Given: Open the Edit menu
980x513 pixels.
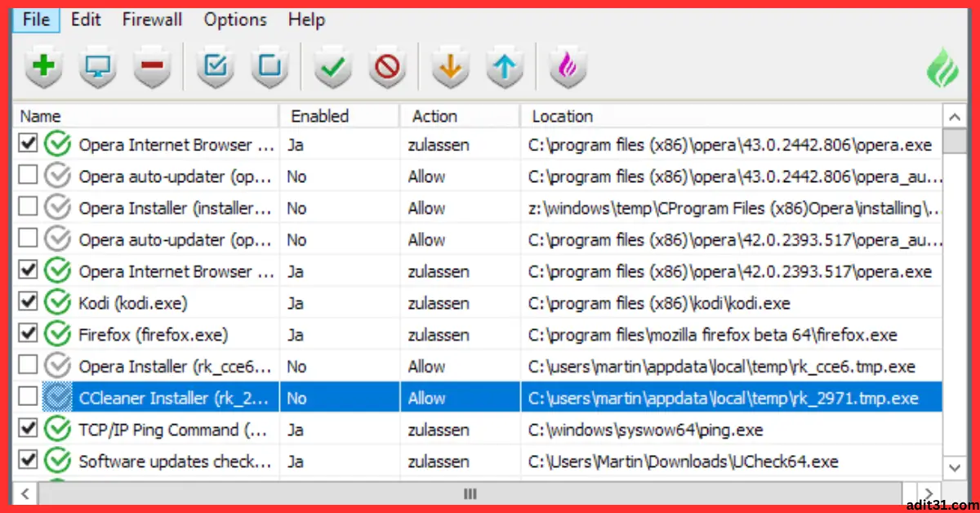Looking at the screenshot, I should (86, 20).
